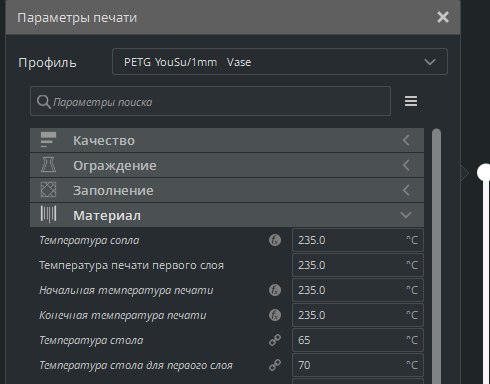The image size is (490, 384).
Task: Expand the Ограждение section chevron
Action: click(406, 165)
